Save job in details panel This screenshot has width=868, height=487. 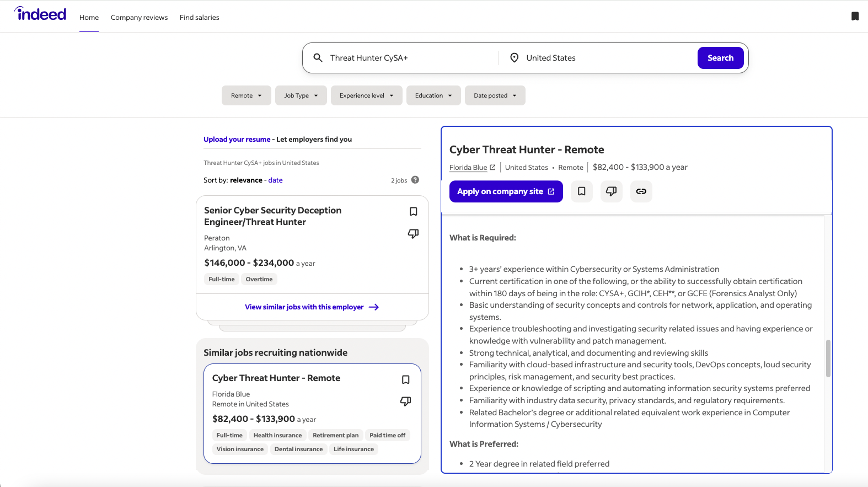(x=581, y=191)
